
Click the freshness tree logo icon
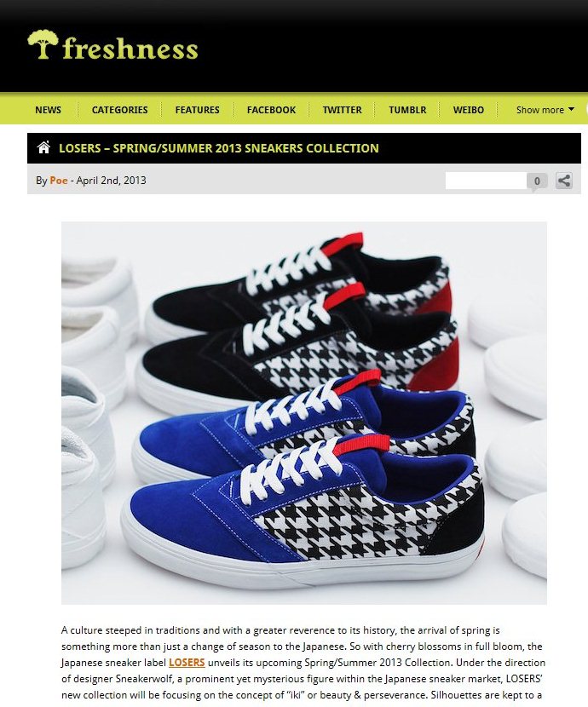pyautogui.click(x=43, y=44)
